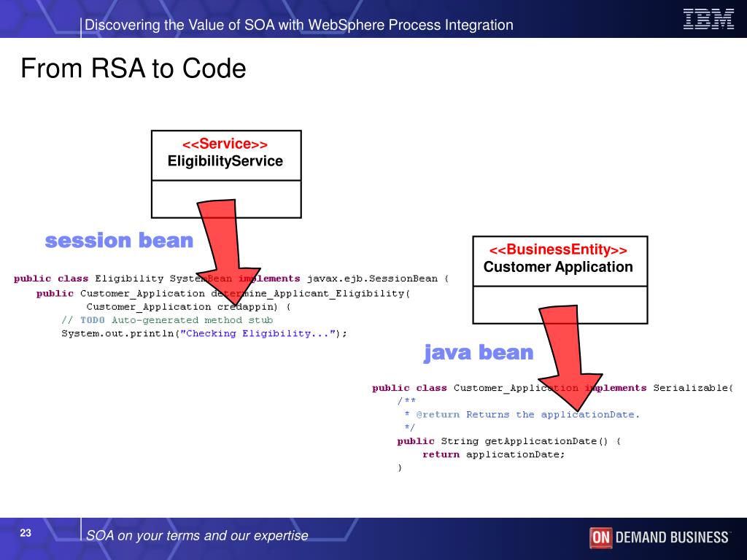
Task: Click the word Serializable in code
Action: tap(691, 388)
